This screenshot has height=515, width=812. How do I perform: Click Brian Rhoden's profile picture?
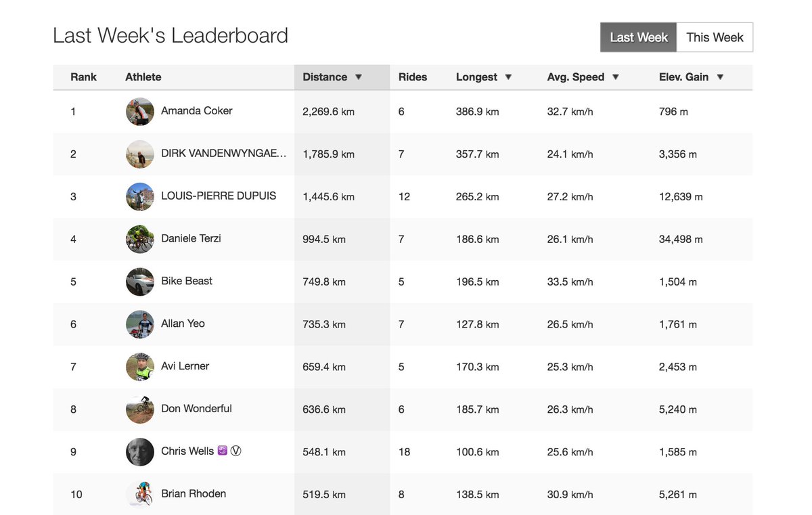[x=139, y=493]
